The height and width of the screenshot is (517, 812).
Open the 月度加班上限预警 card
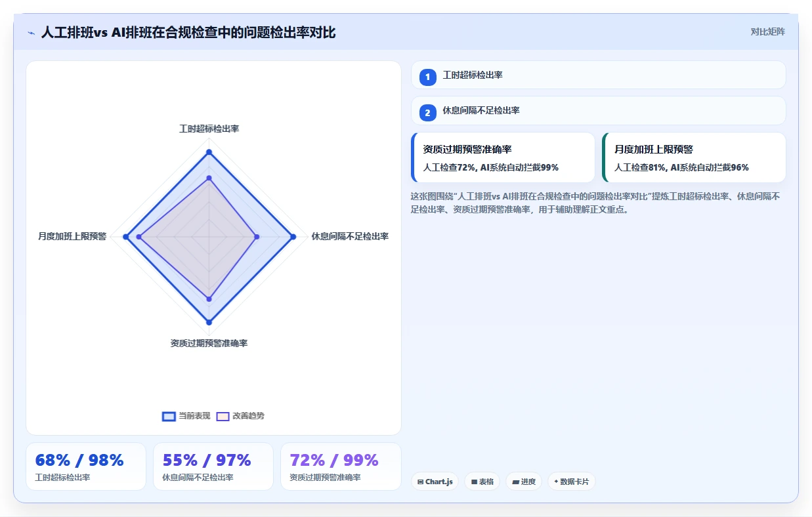pyautogui.click(x=694, y=157)
